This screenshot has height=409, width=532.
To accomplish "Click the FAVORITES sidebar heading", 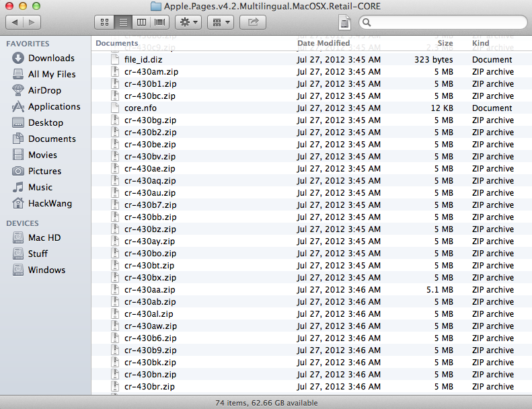I will [x=28, y=44].
